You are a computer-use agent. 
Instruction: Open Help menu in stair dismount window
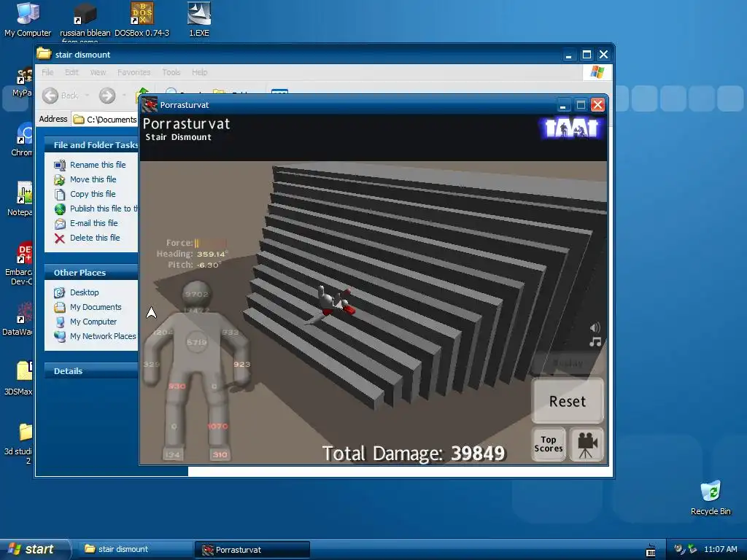(x=200, y=72)
